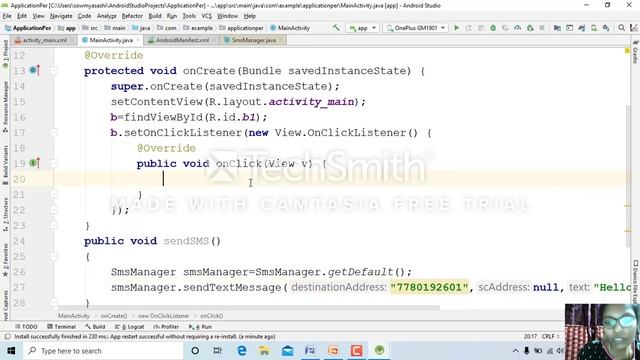Show hidden system tray icons chevron
Screen dimensions: 640x360
(x=515, y=351)
